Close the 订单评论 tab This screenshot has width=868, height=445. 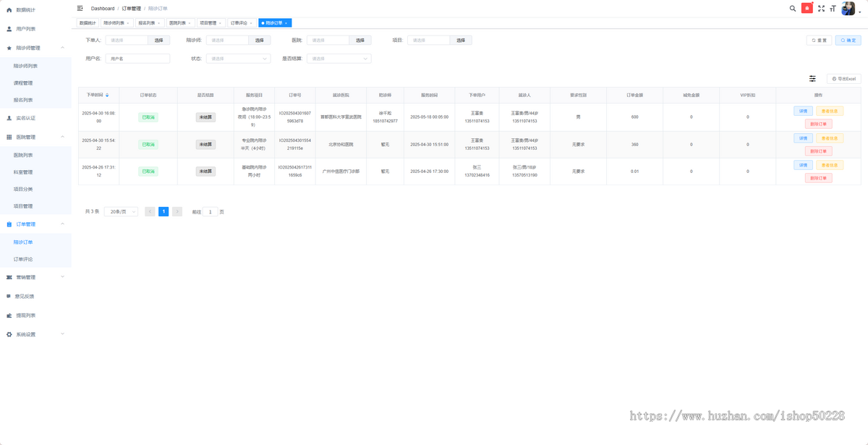point(251,23)
